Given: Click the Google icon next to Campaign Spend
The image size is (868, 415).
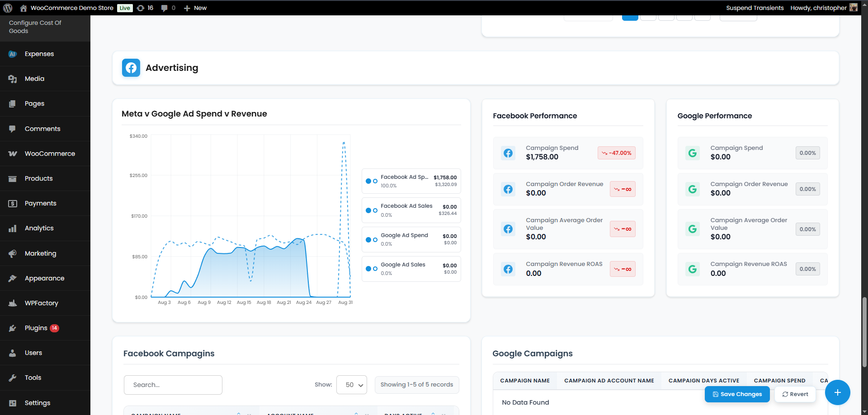Looking at the screenshot, I should [692, 153].
